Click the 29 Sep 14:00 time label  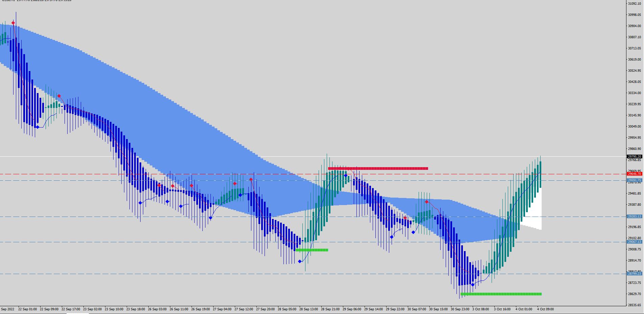click(x=373, y=309)
